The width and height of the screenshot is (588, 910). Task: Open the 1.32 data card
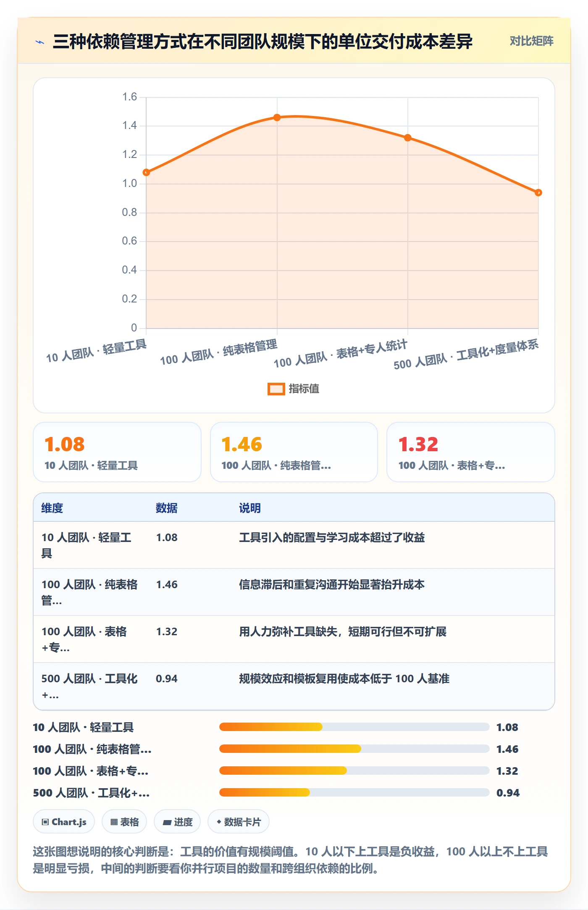pos(470,452)
